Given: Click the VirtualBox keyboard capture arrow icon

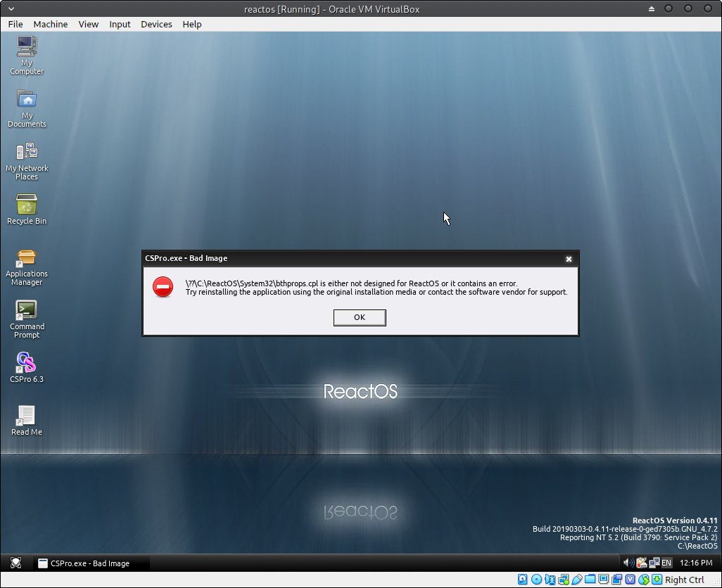Looking at the screenshot, I should pos(657,580).
